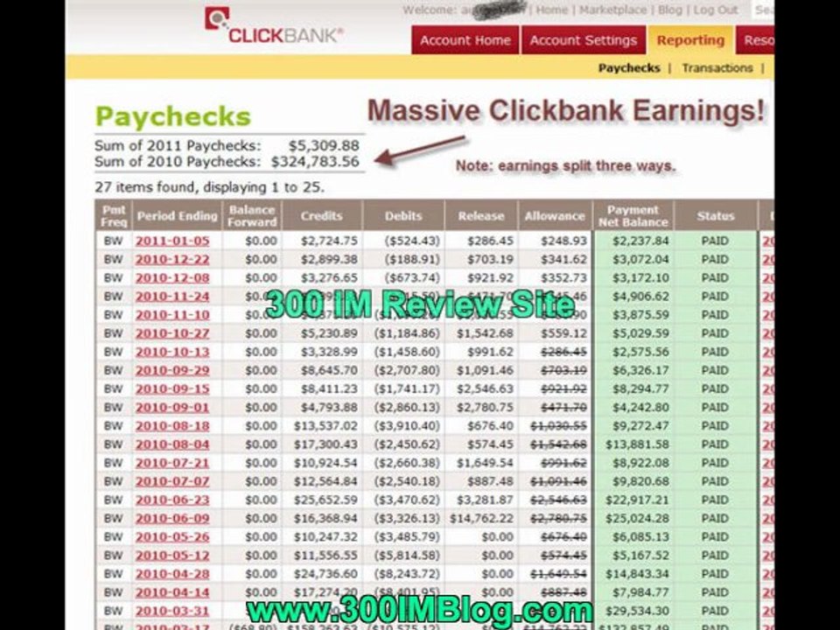Click the Debits column header
Image resolution: width=840 pixels, height=630 pixels.
tap(403, 216)
